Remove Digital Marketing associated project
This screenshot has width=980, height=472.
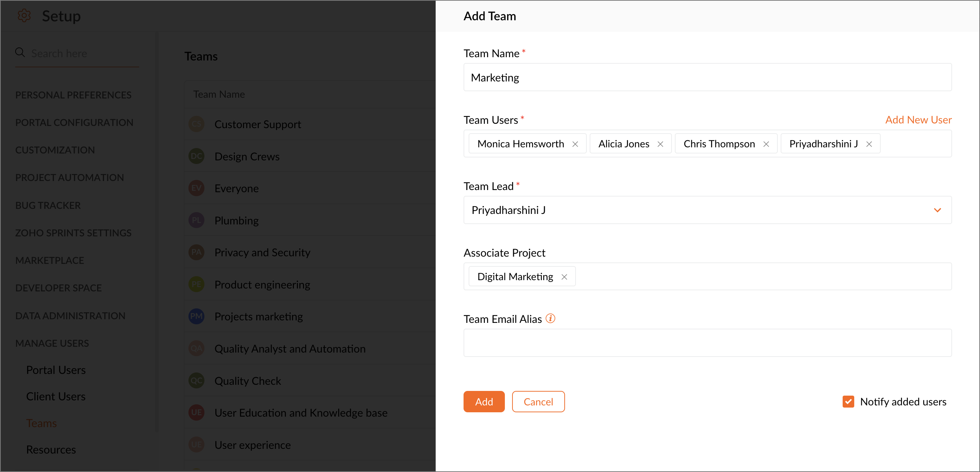[x=564, y=277]
